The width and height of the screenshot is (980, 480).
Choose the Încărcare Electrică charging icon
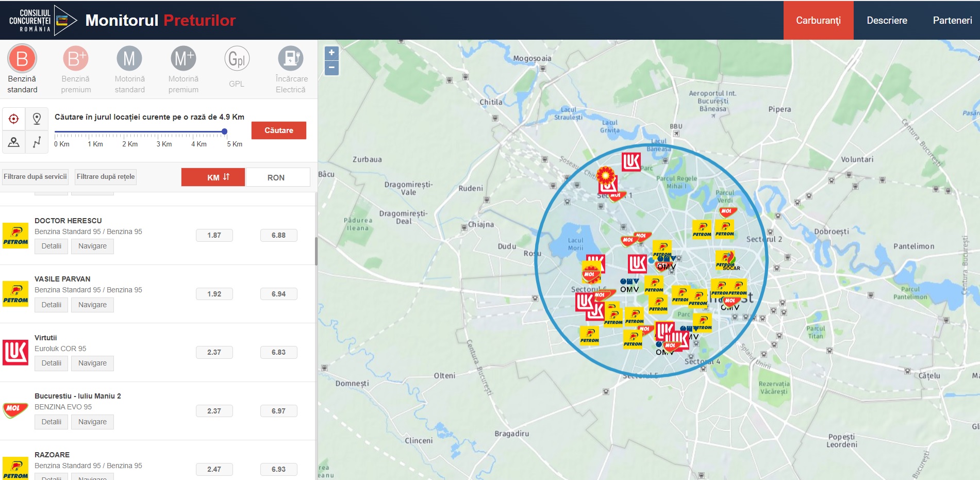click(291, 59)
